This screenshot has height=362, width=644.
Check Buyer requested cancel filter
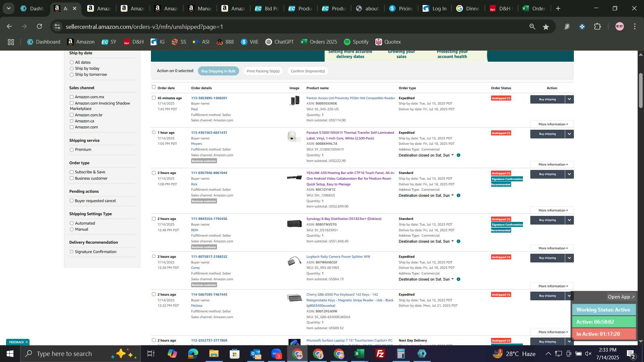point(71,201)
